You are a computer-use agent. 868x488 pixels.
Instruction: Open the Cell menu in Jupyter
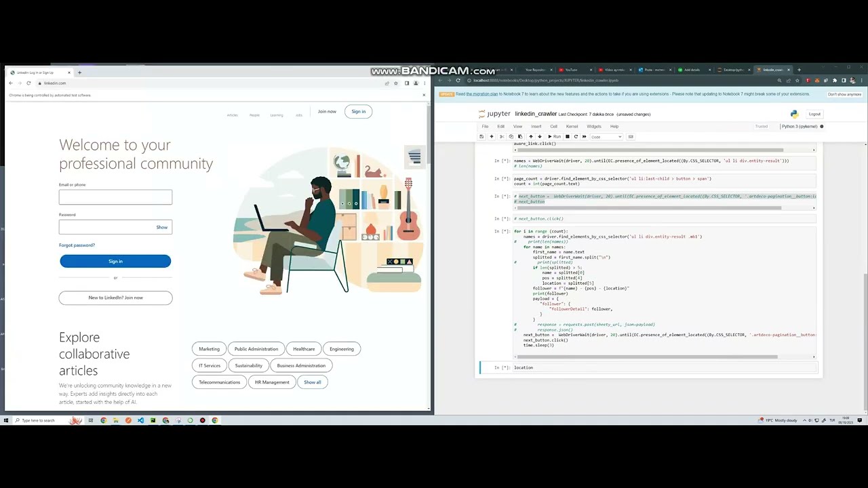pyautogui.click(x=553, y=126)
